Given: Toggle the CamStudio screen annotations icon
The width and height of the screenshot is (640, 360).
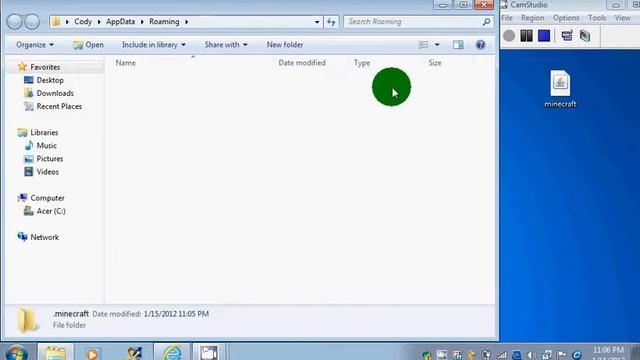Looking at the screenshot, I should tap(567, 36).
